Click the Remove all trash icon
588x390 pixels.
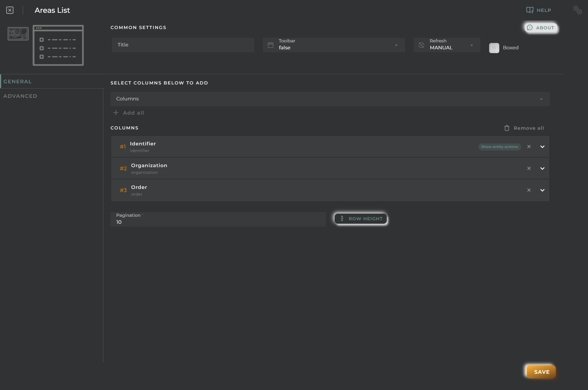506,128
